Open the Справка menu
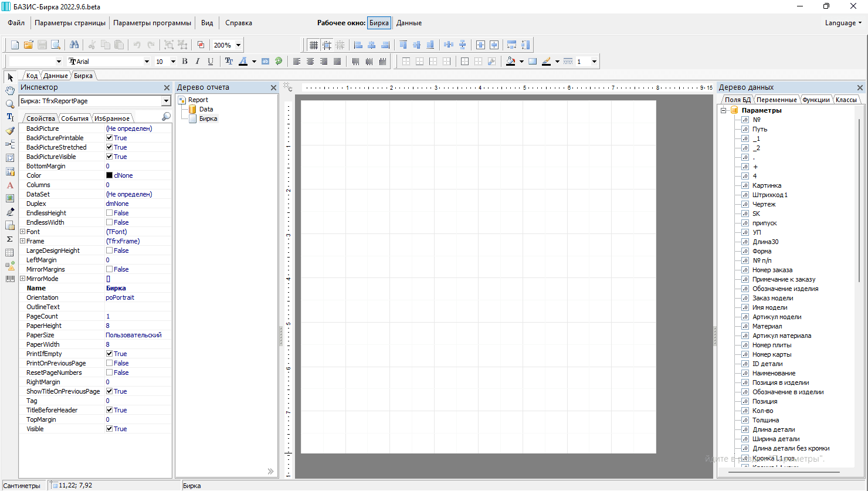 (x=239, y=23)
